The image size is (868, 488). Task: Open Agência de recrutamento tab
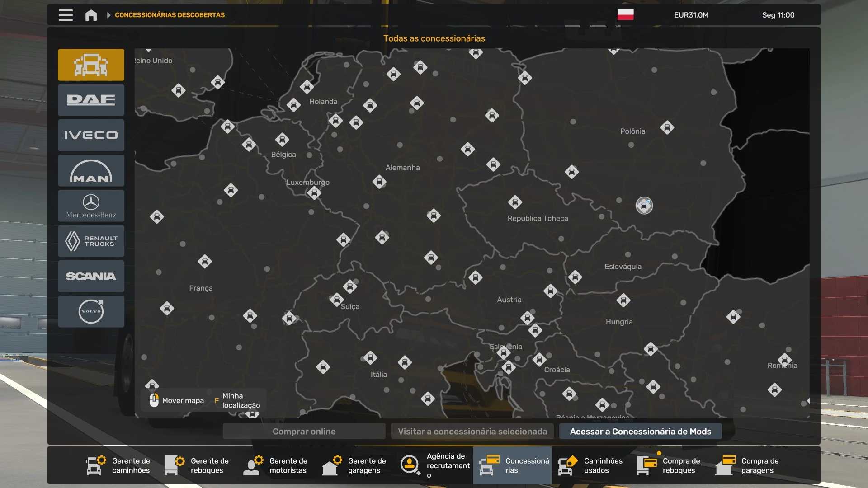point(435,465)
